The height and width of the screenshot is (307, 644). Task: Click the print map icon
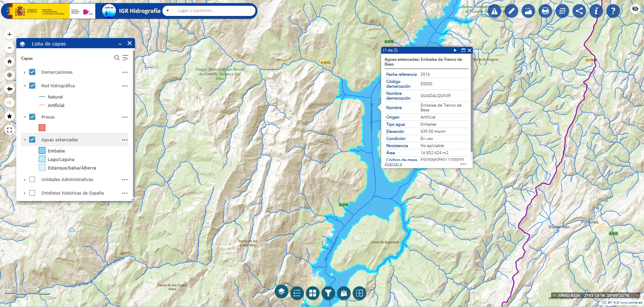pos(545,11)
